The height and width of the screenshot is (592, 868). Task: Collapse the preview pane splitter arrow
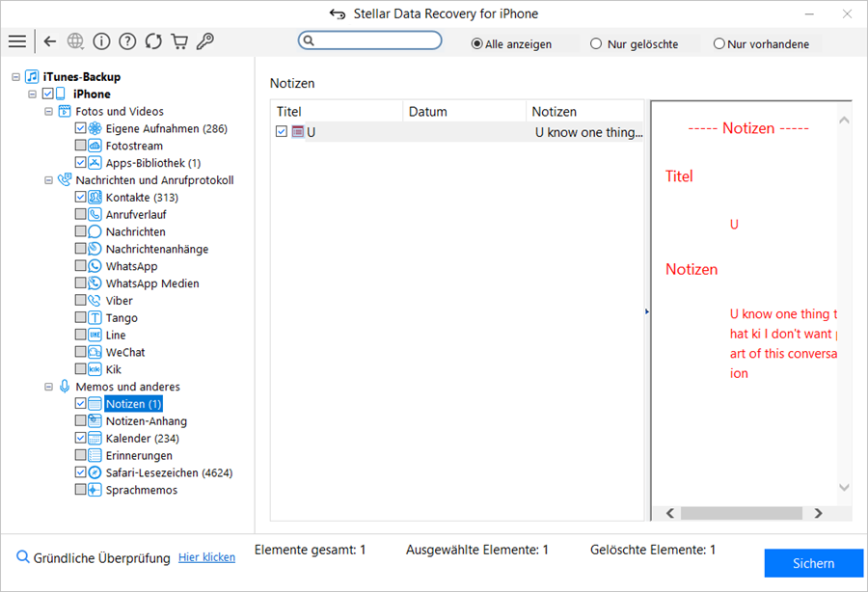click(x=647, y=311)
